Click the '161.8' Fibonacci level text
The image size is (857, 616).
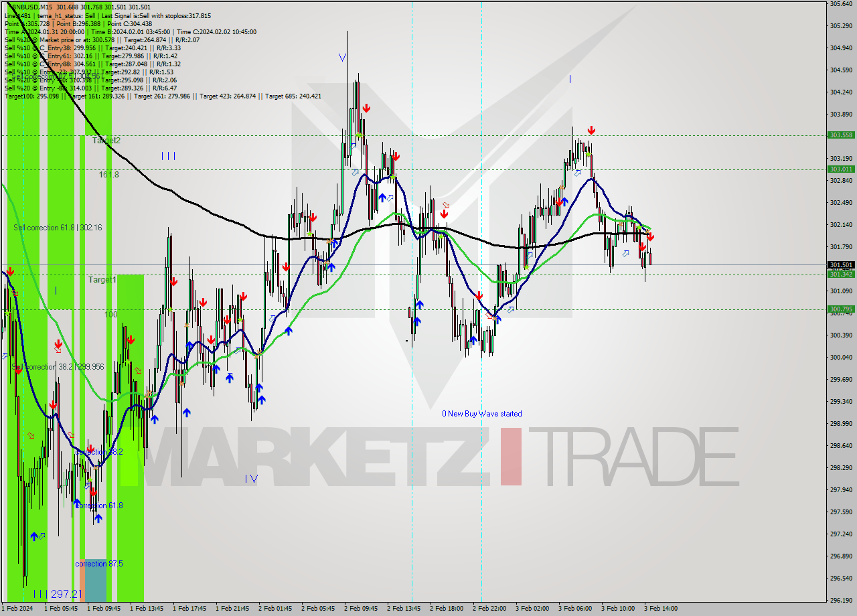click(108, 175)
